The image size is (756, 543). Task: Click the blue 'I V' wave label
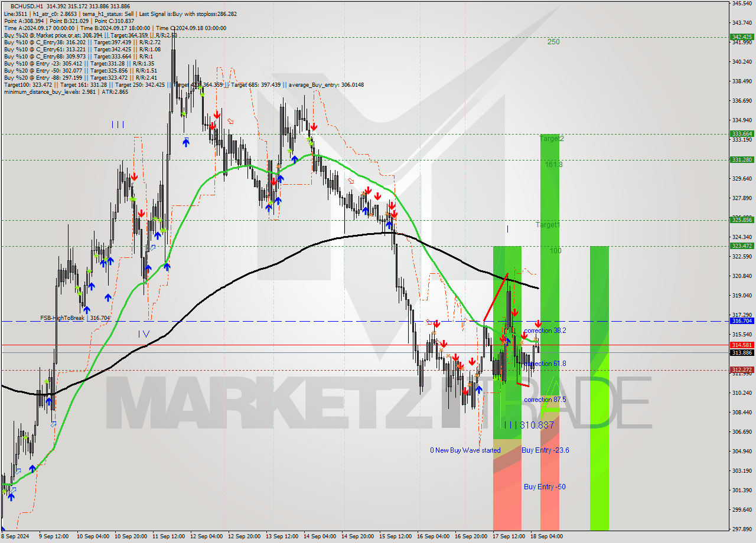coord(144,334)
